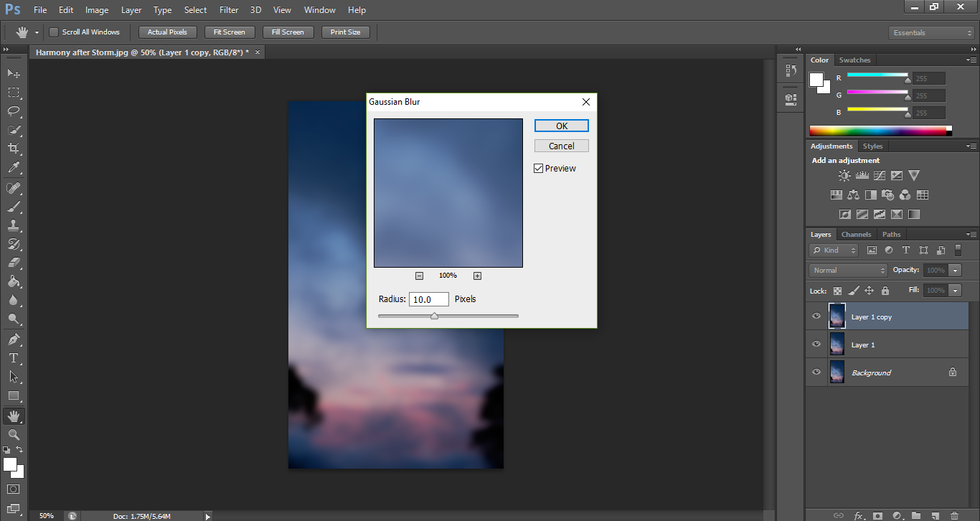Open the Kind filter type dropdown
Viewport: 980px width, 521px height.
[x=834, y=250]
